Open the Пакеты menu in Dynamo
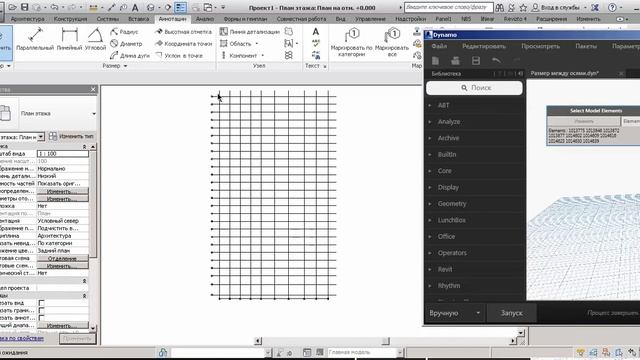This screenshot has height=360, width=640. click(x=586, y=46)
